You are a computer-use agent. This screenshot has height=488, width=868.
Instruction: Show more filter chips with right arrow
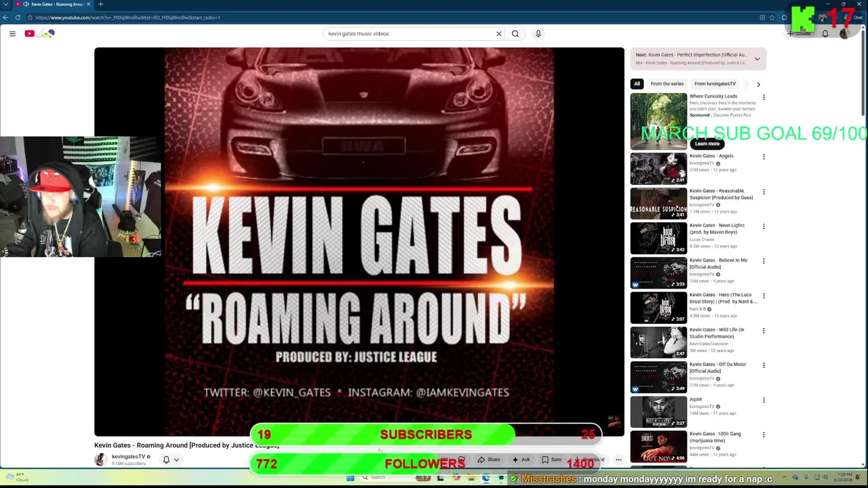click(x=758, y=84)
